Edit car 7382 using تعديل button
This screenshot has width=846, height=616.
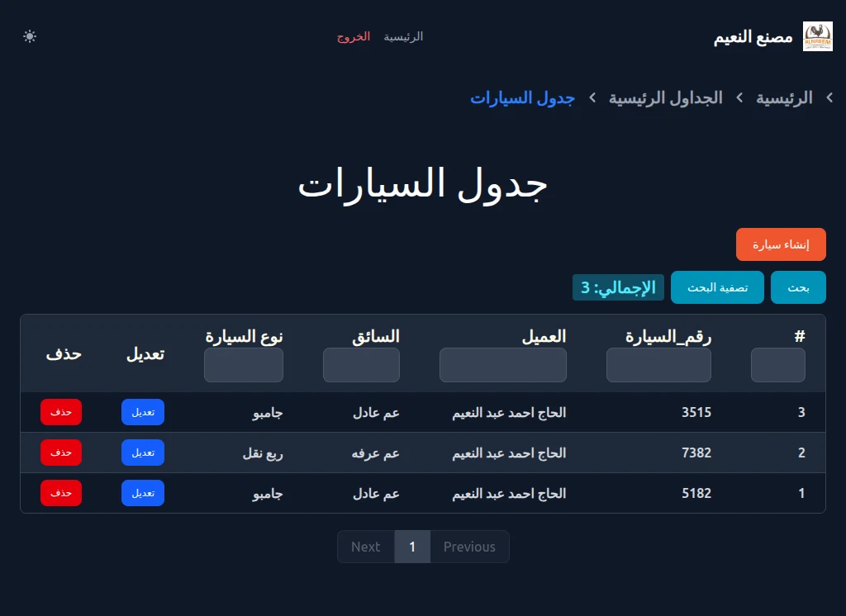[143, 453]
